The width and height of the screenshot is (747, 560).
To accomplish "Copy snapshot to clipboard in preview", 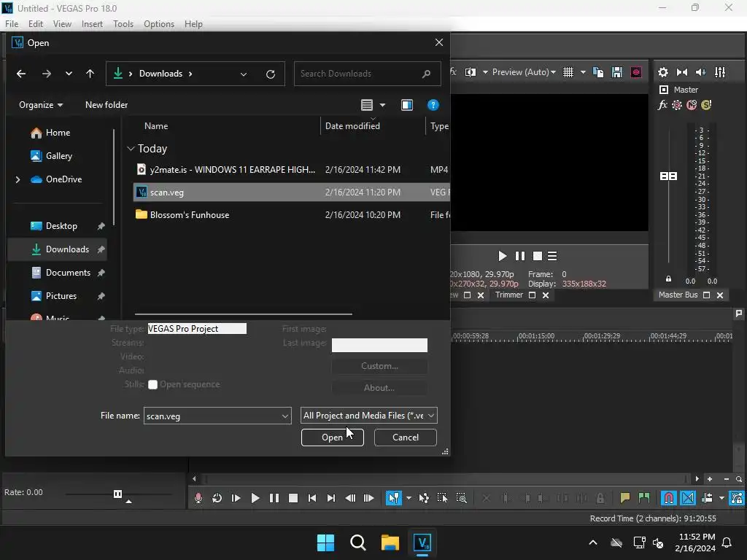I will pyautogui.click(x=598, y=72).
